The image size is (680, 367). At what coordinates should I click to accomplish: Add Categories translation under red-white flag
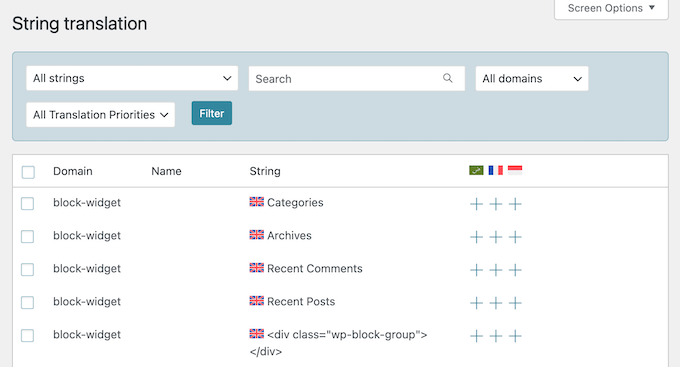click(x=515, y=204)
